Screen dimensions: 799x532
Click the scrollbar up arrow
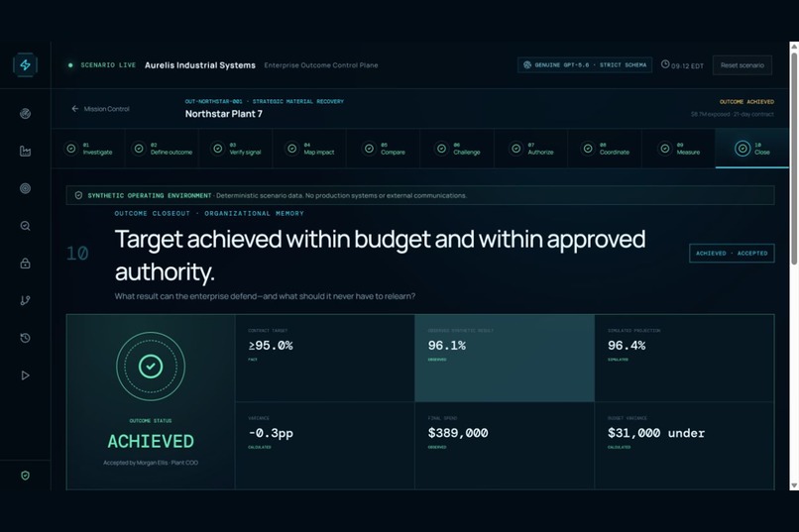(x=794, y=47)
